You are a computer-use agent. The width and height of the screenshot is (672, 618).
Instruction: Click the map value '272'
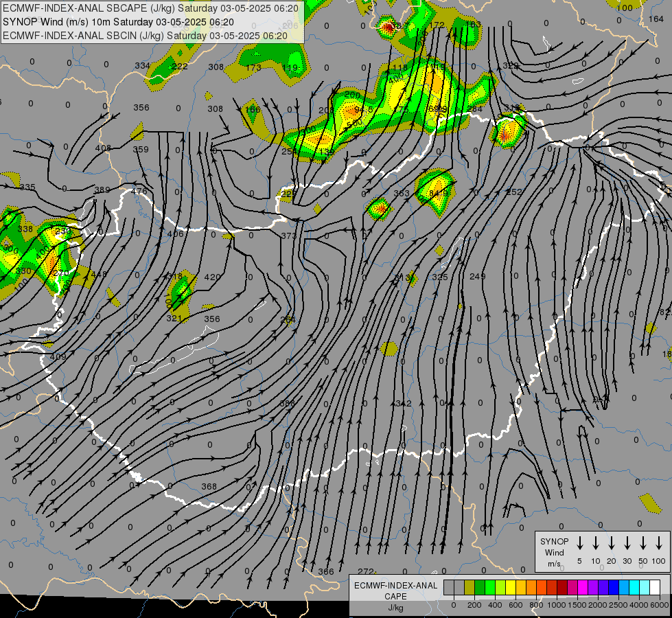[x=366, y=571]
